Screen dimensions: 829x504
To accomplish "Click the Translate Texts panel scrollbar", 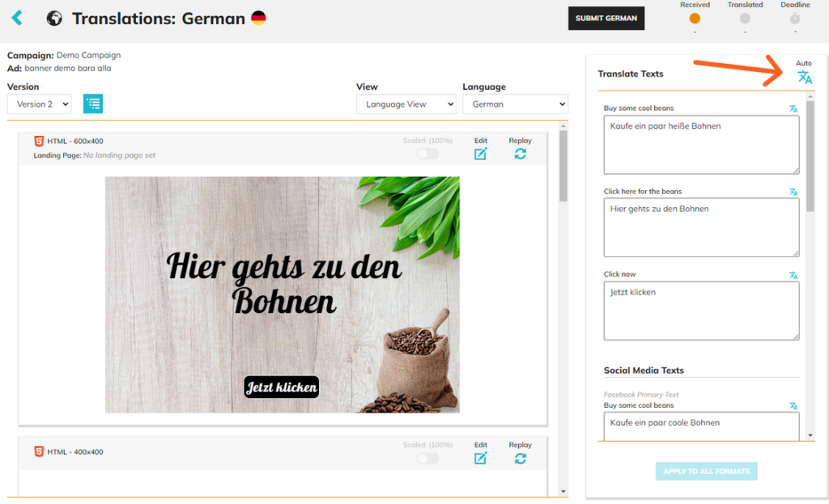I will [x=810, y=156].
